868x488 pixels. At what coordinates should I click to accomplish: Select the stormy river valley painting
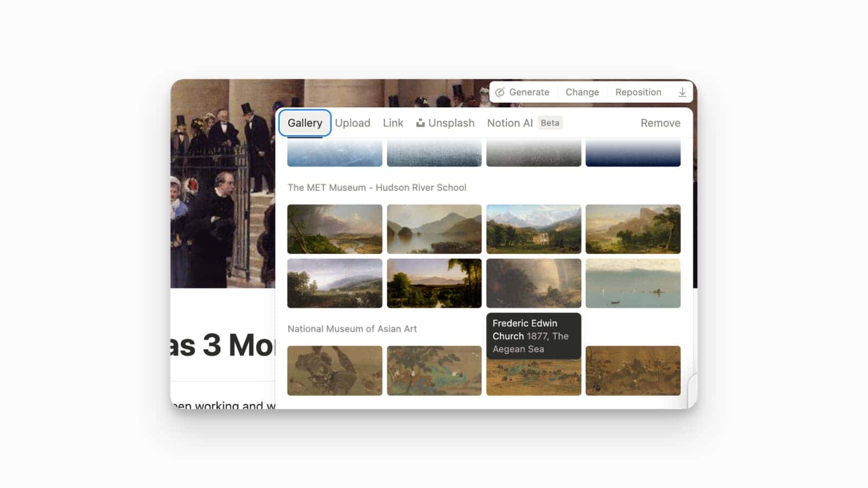point(335,229)
